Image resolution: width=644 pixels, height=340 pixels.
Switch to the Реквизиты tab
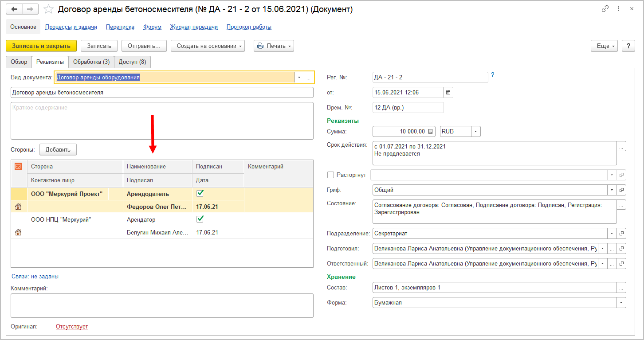click(x=50, y=62)
